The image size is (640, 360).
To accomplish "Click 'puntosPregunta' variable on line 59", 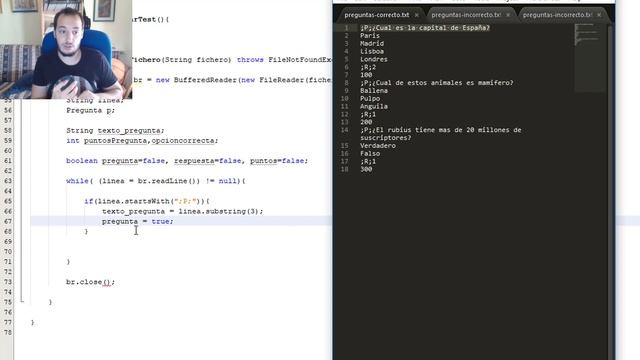I will [x=115, y=140].
